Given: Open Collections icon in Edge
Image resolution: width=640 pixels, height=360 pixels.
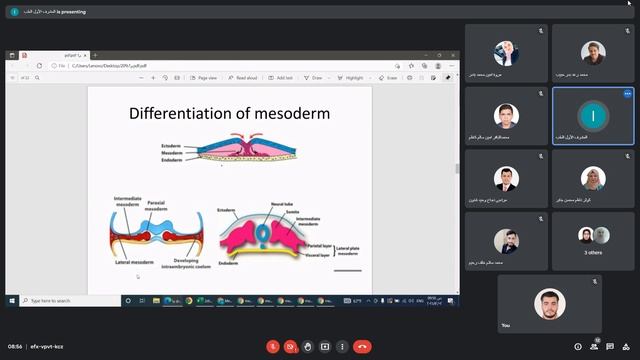Looking at the screenshot, I should point(424,66).
